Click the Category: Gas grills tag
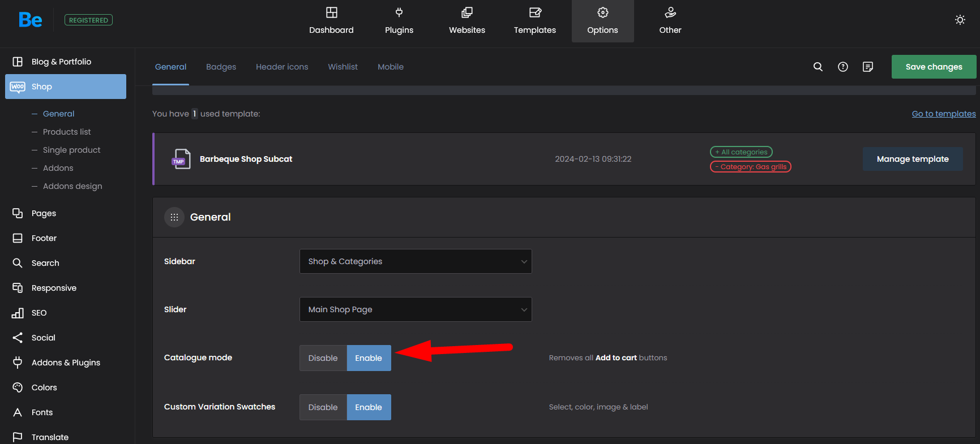Screen dimensions: 980x444 [x=751, y=166]
